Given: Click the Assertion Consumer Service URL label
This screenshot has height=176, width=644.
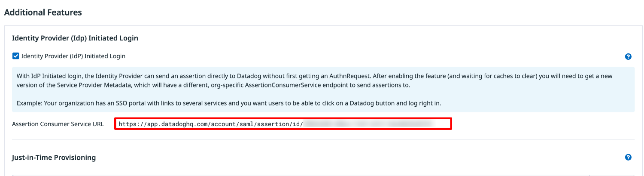Looking at the screenshot, I should [x=58, y=124].
